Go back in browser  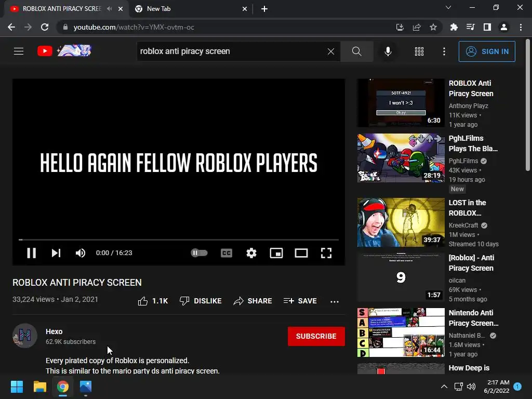[11, 27]
